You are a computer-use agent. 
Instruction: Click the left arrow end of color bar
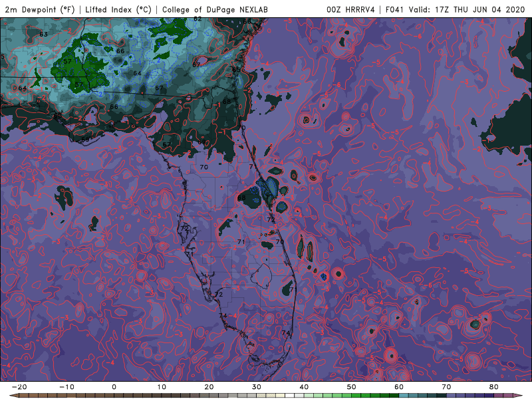click(x=14, y=396)
